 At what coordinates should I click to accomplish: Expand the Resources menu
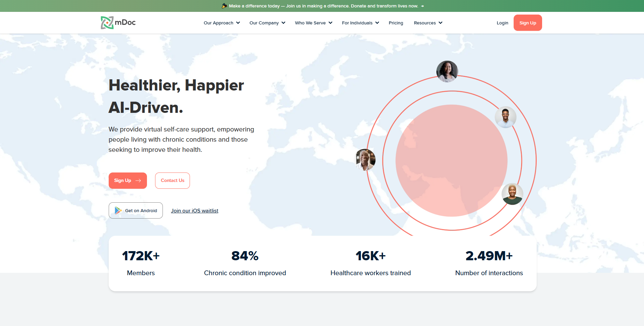pos(428,23)
